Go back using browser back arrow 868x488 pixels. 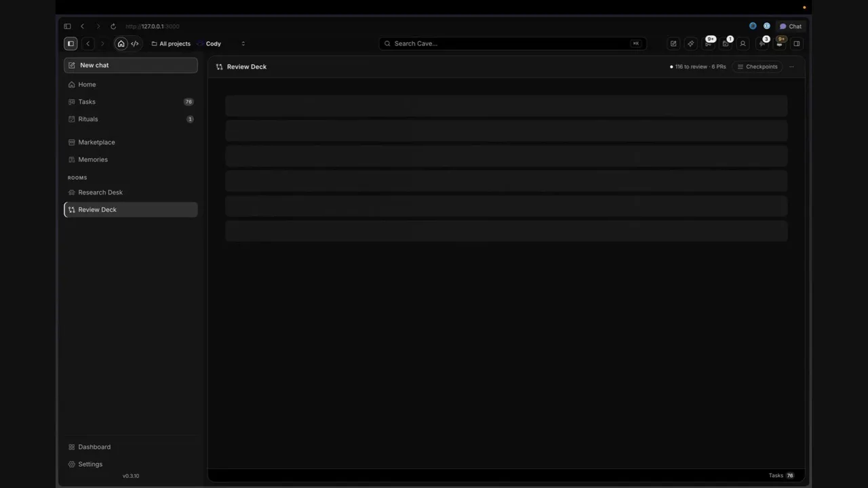click(x=82, y=26)
